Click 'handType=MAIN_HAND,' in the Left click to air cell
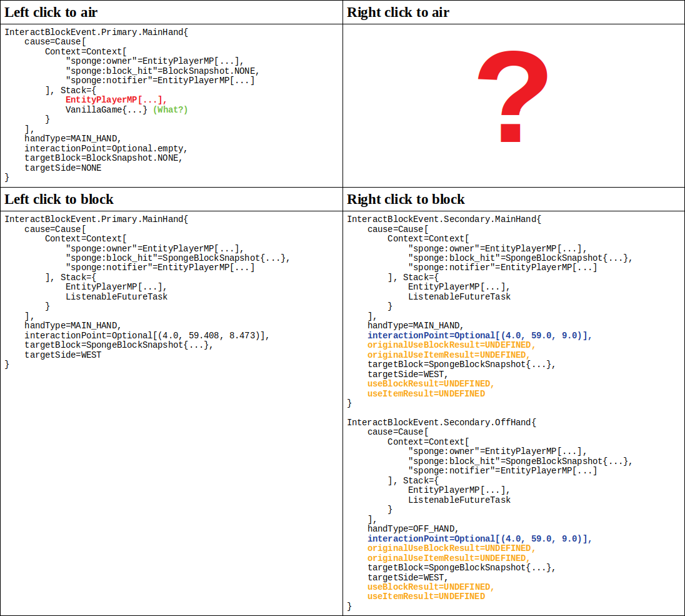 (x=72, y=139)
